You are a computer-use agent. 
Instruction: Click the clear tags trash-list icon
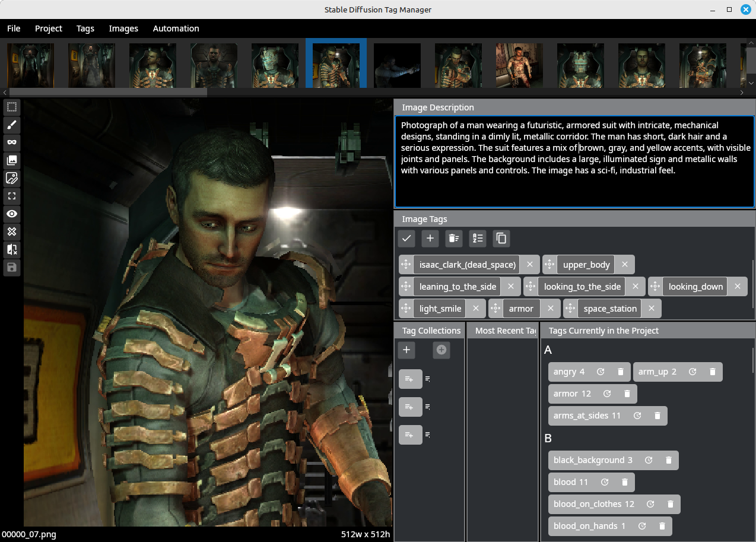[454, 239]
